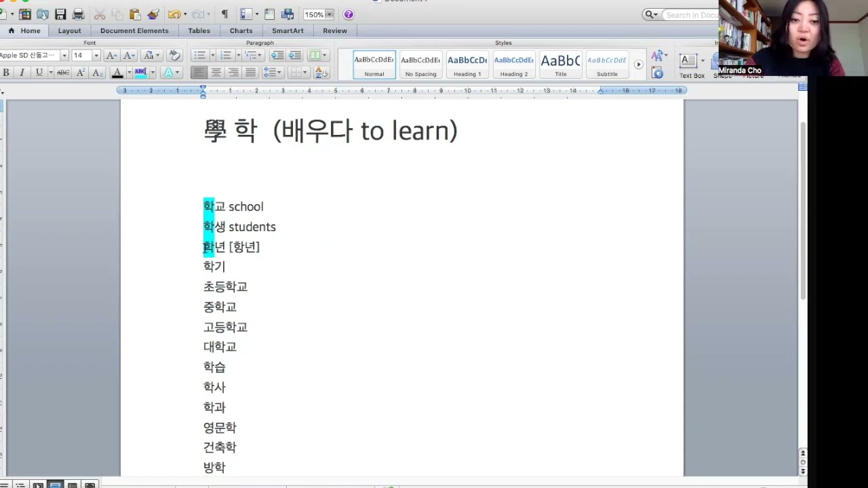Paste from clipboard icon

[x=135, y=14]
